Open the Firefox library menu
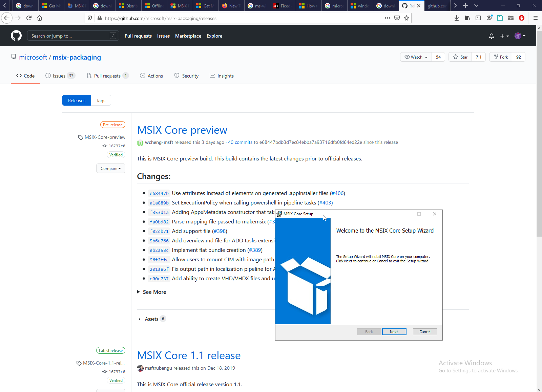The height and width of the screenshot is (392, 542). pos(467,18)
